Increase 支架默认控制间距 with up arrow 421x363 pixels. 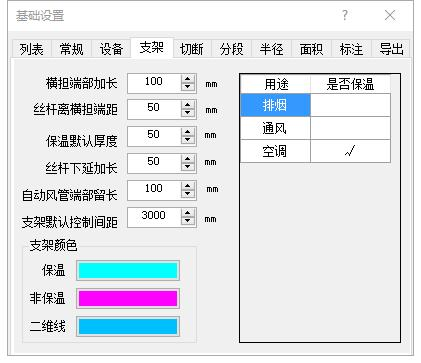pyautogui.click(x=188, y=213)
